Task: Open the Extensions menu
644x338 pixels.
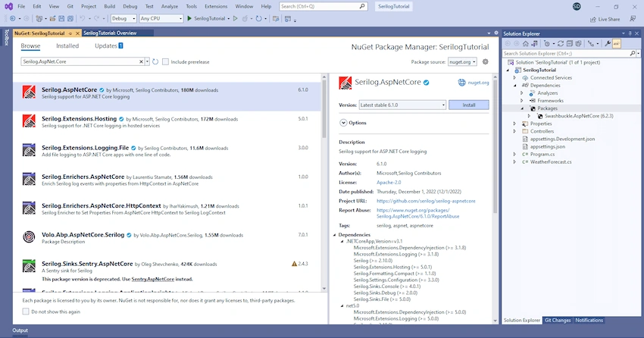Action: (x=216, y=7)
